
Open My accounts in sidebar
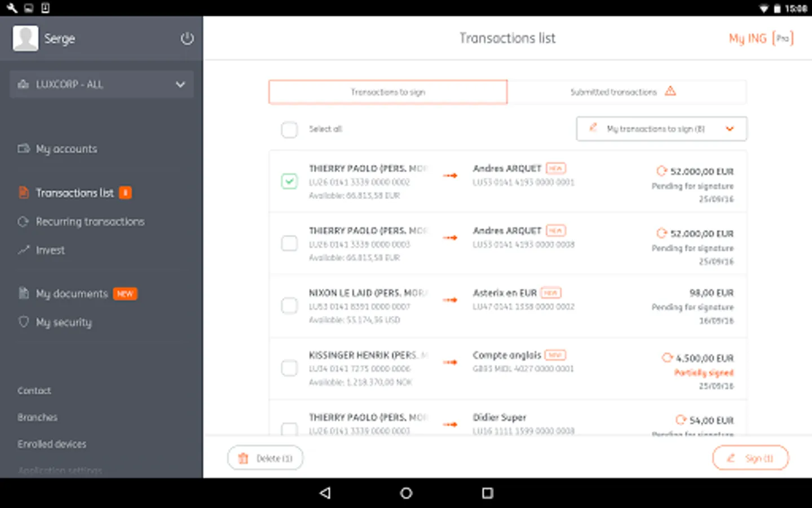67,149
